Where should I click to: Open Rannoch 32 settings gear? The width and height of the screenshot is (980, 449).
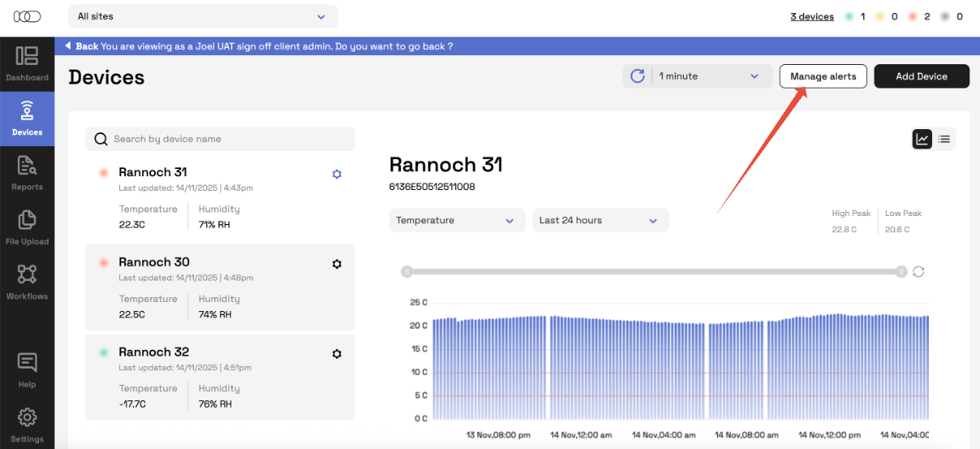[337, 354]
